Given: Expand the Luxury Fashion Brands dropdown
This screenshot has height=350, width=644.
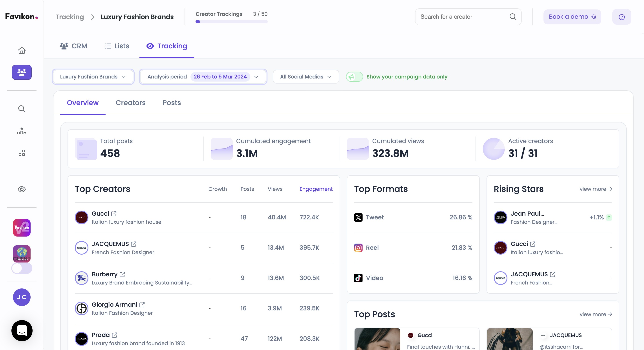Looking at the screenshot, I should coord(93,77).
